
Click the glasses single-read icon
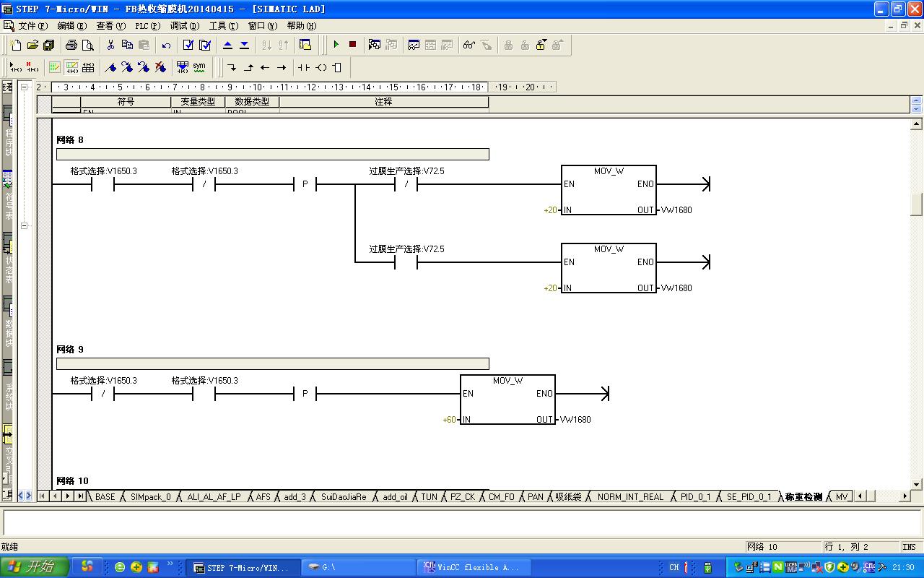point(469,45)
